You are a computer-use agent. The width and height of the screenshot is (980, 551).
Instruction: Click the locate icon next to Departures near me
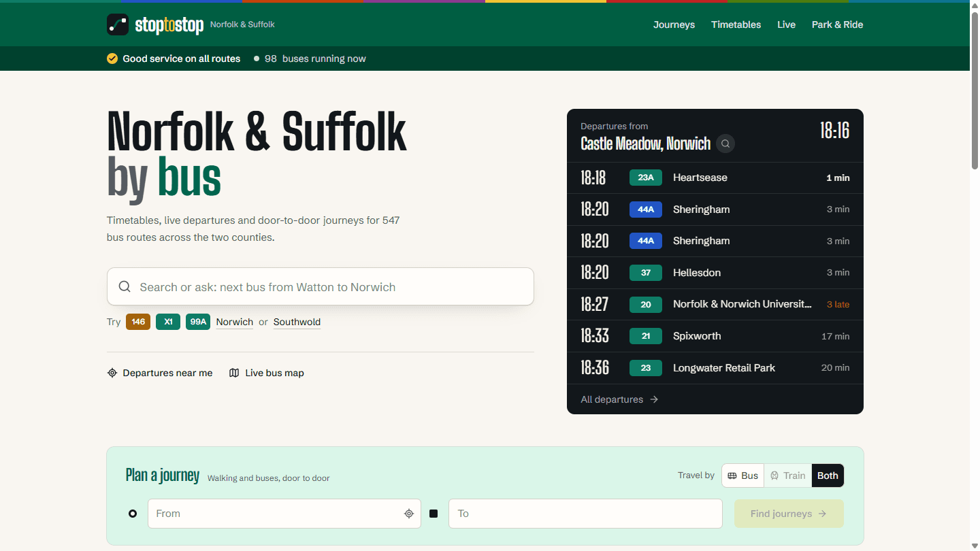112,373
